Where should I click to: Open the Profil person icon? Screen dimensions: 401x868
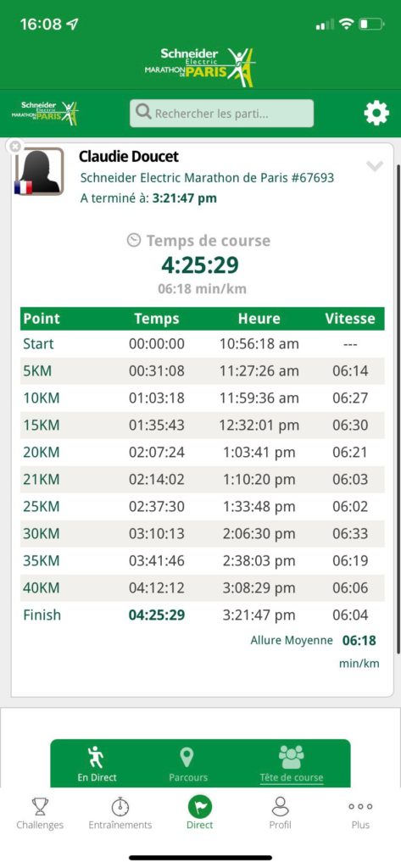(281, 807)
